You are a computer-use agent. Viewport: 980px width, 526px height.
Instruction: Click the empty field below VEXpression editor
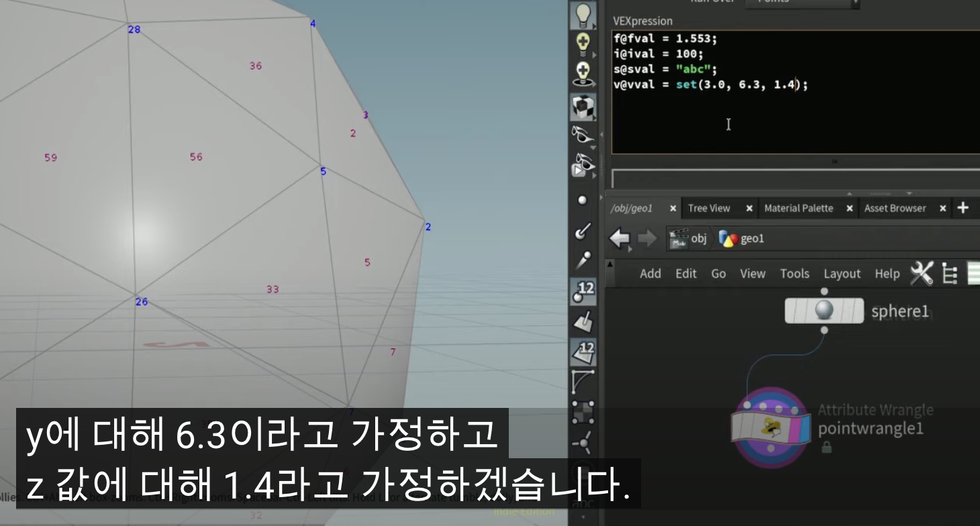tap(795, 179)
